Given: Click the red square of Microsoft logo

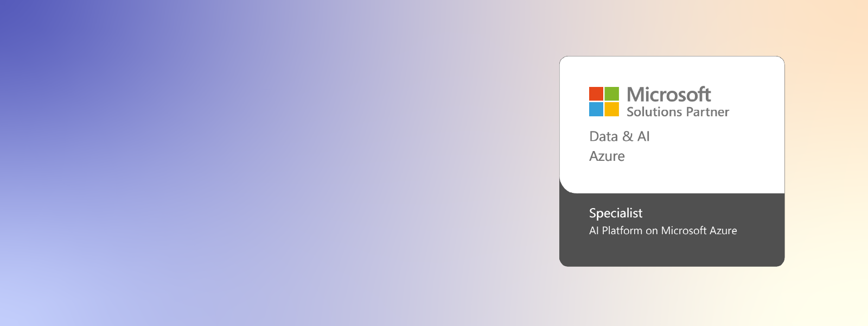Looking at the screenshot, I should [596, 93].
